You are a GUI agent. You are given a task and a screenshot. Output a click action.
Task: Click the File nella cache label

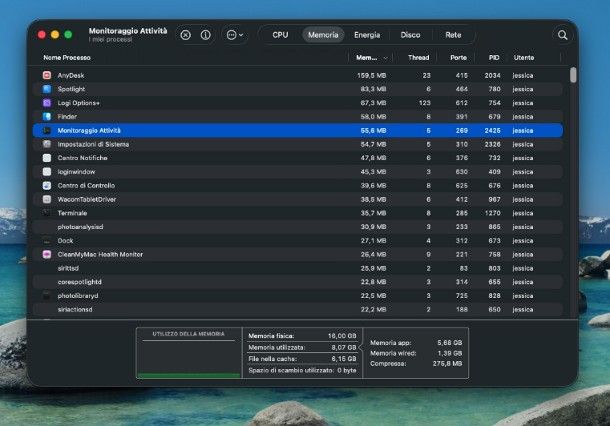tap(272, 359)
